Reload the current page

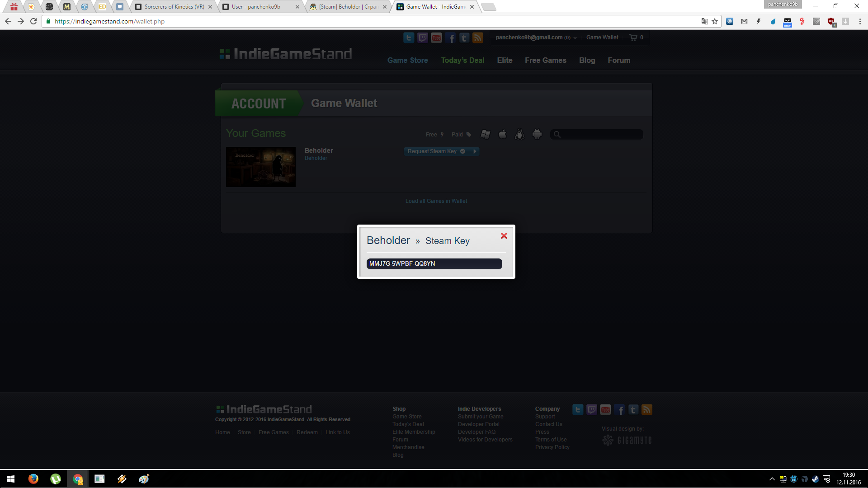tap(33, 21)
